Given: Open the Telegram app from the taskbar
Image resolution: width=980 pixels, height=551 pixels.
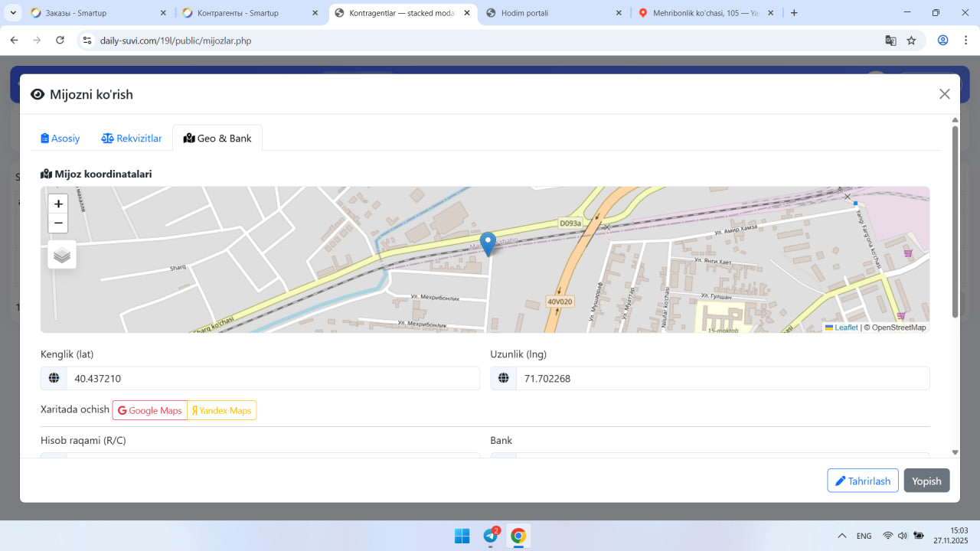Looking at the screenshot, I should point(491,536).
